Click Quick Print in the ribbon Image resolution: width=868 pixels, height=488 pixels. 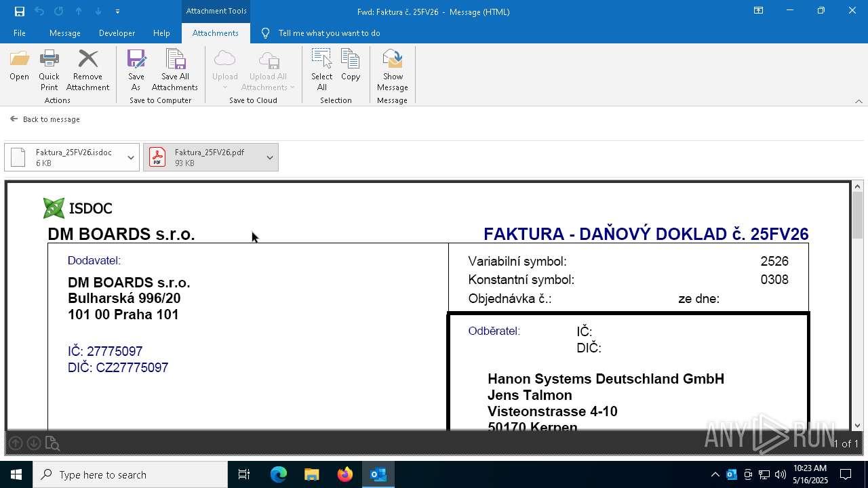(50, 69)
